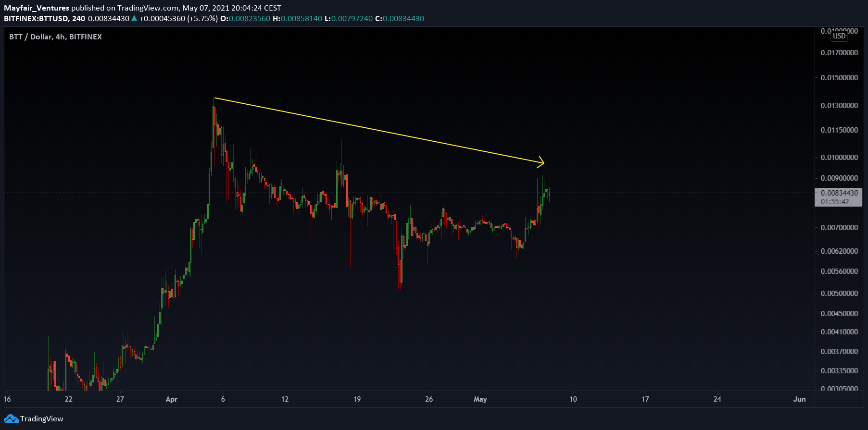Viewport: 868px width, 430px height.
Task: Click the 0.00335000 price axis label
Action: (x=839, y=371)
